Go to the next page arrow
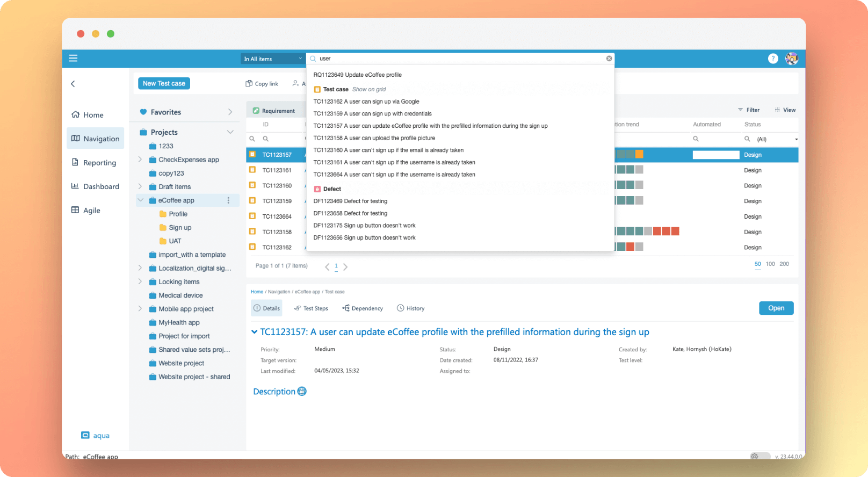This screenshot has width=868, height=477. pyautogui.click(x=345, y=267)
